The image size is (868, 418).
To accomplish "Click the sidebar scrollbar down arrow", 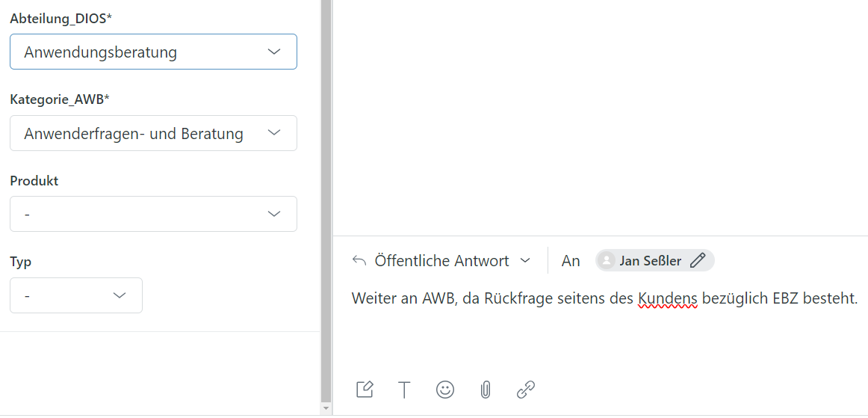I will (x=325, y=408).
